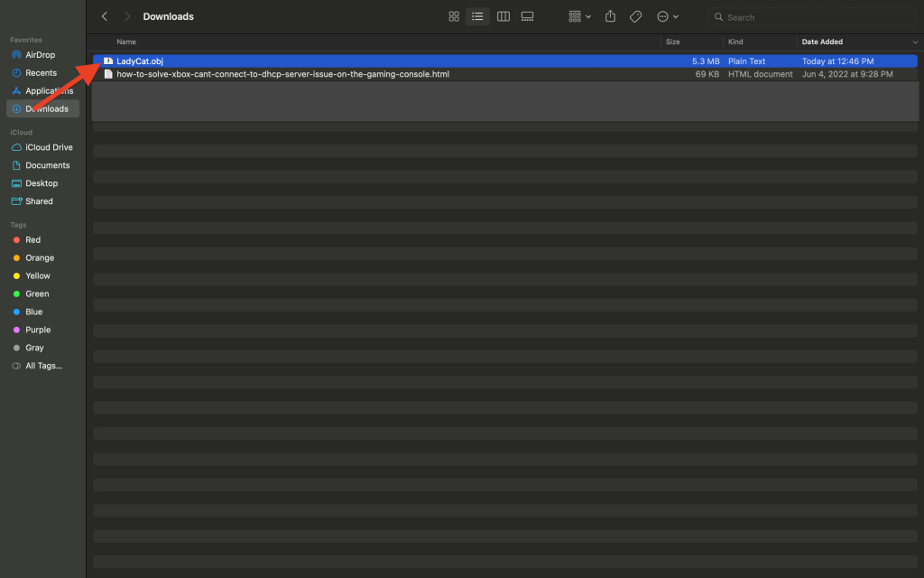Image resolution: width=924 pixels, height=578 pixels.
Task: Switch to column view layout
Action: click(504, 16)
